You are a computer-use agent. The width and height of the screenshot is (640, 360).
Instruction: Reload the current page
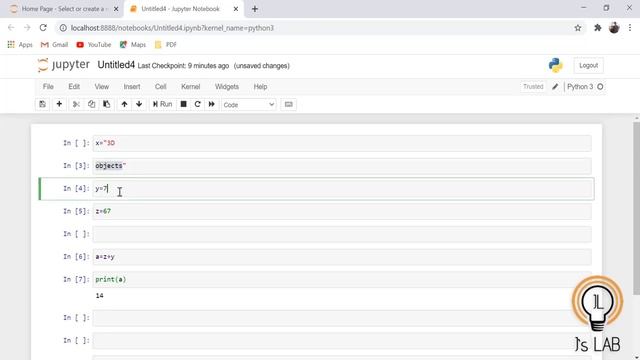(43, 28)
